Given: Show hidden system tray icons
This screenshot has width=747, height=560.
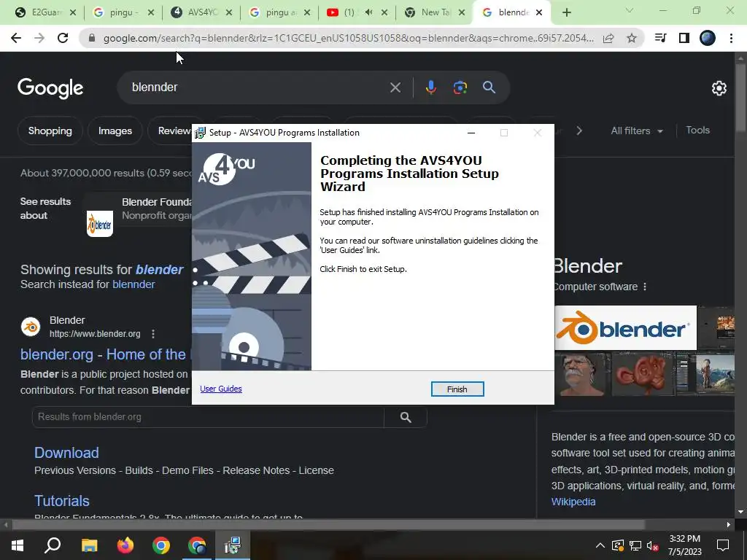Looking at the screenshot, I should pos(600,545).
